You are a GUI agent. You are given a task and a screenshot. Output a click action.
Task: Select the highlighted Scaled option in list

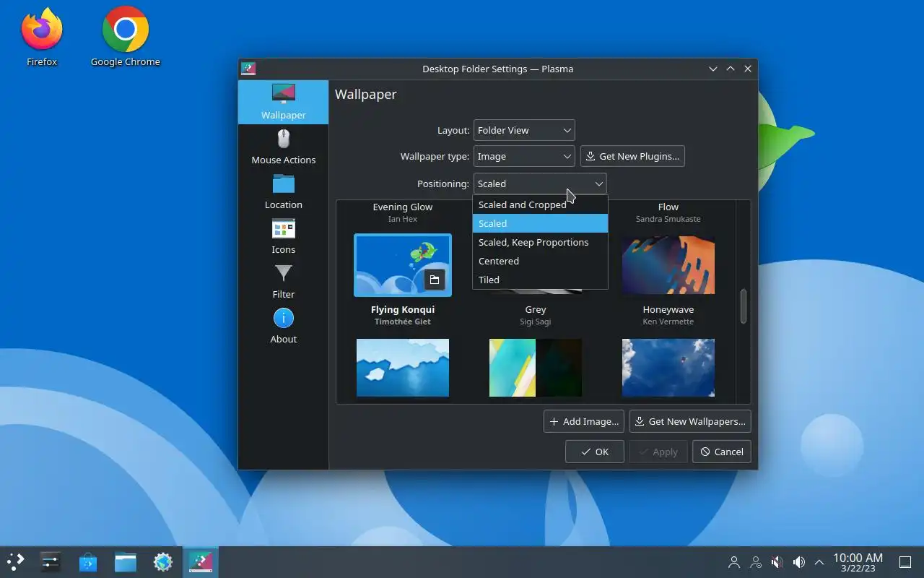(x=540, y=223)
